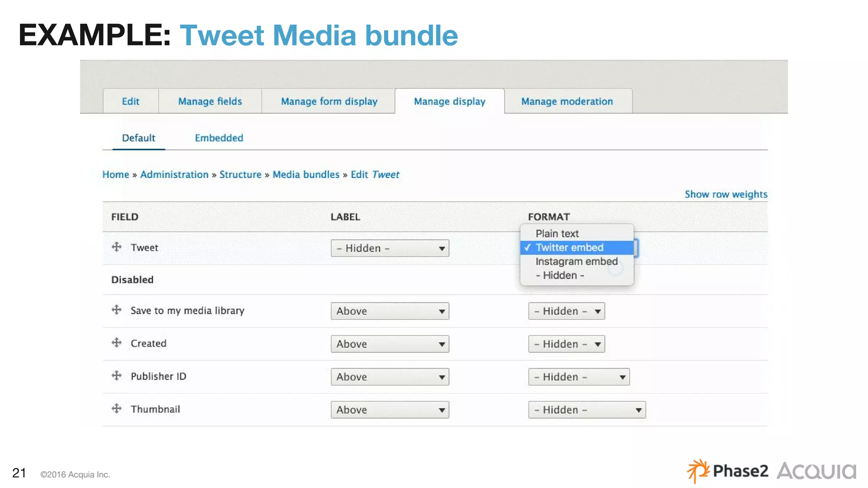Open the Publisher ID format dropdown
This screenshot has width=868, height=488.
coord(579,377)
